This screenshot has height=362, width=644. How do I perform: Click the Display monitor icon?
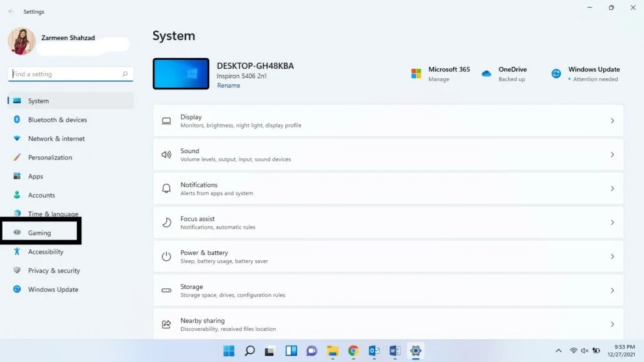tap(166, 121)
